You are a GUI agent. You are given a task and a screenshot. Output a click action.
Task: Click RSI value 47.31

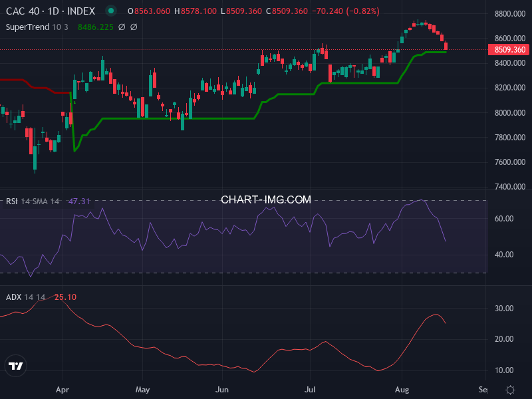pos(79,201)
